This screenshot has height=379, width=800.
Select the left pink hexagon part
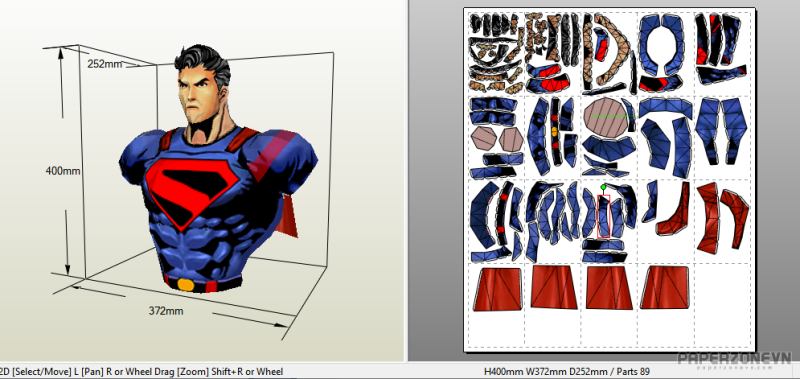point(483,139)
